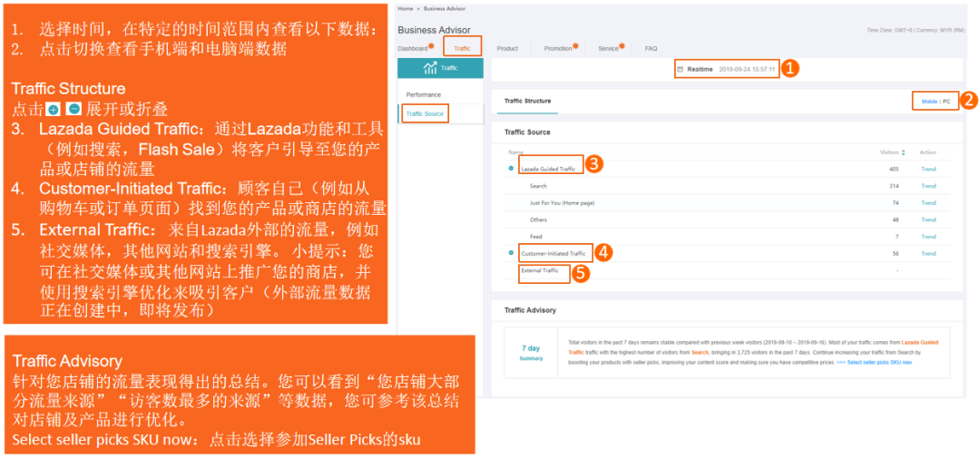Click the Home breadcrumb link
This screenshot has width=980, height=458.
[405, 8]
